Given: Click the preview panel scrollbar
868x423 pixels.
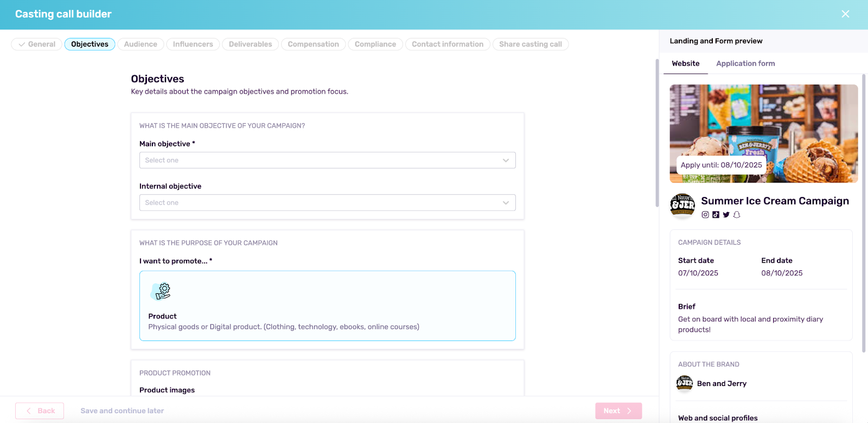Looking at the screenshot, I should pos(864,213).
